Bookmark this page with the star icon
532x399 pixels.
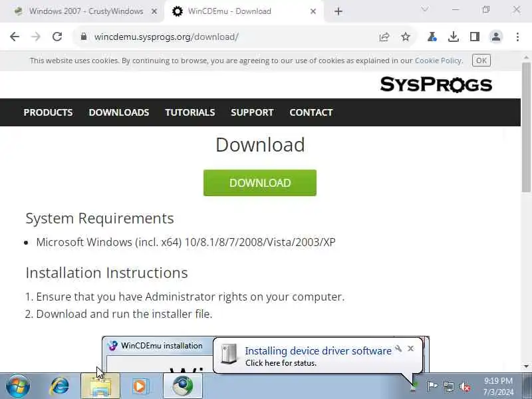(x=406, y=37)
